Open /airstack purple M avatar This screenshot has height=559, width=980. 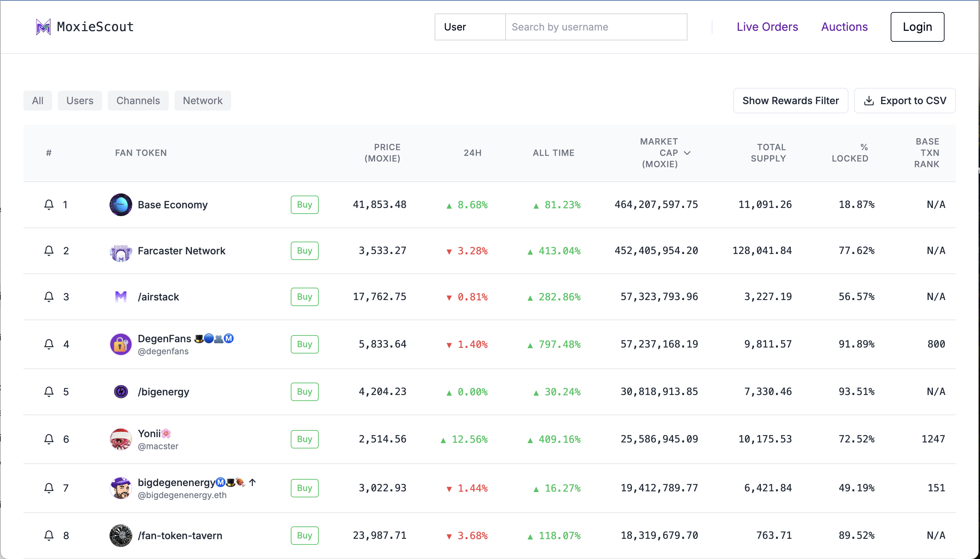point(121,297)
